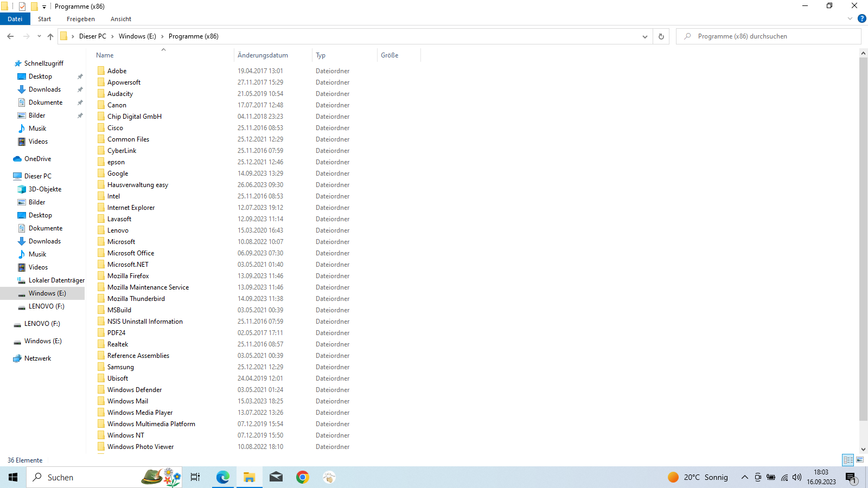Viewport: 868px width, 488px height.
Task: Expand the address bar history dropdown
Action: (x=644, y=36)
